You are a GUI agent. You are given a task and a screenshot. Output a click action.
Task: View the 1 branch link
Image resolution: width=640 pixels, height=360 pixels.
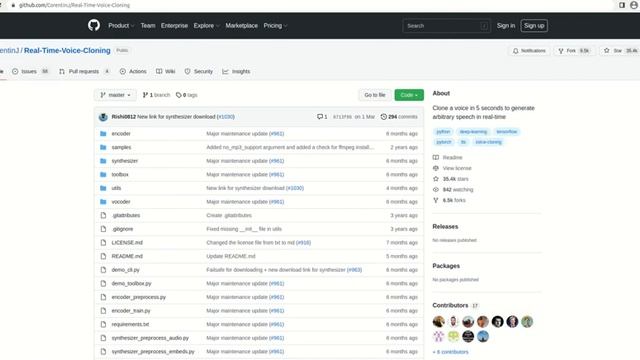click(156, 95)
